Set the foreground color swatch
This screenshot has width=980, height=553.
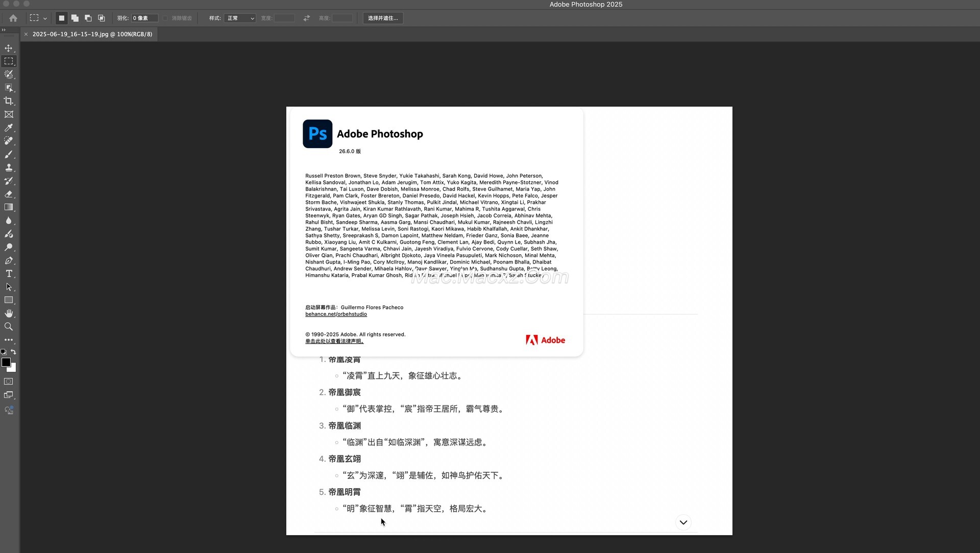tap(6, 362)
